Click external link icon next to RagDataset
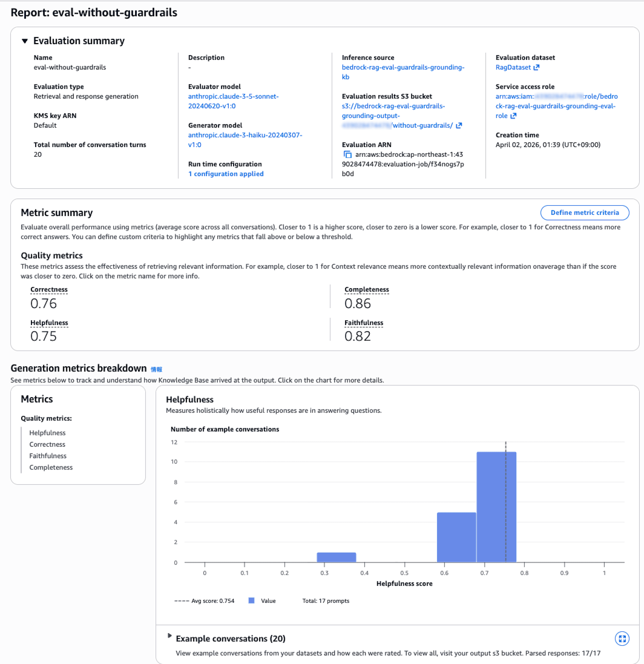 [x=536, y=67]
